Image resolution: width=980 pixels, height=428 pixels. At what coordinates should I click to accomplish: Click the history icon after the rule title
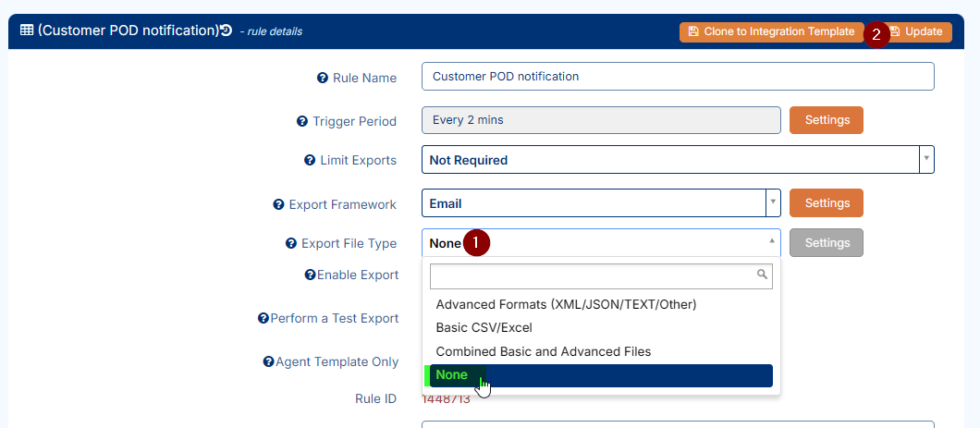pos(227,31)
